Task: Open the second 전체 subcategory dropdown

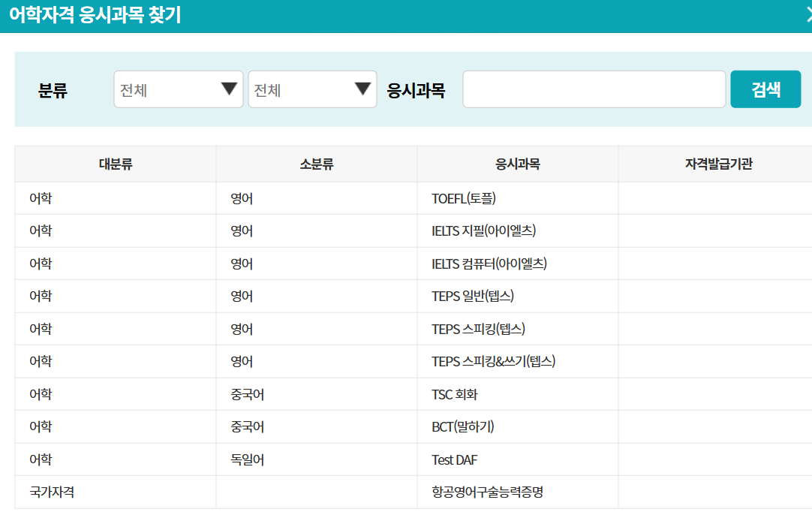Action: click(x=312, y=89)
